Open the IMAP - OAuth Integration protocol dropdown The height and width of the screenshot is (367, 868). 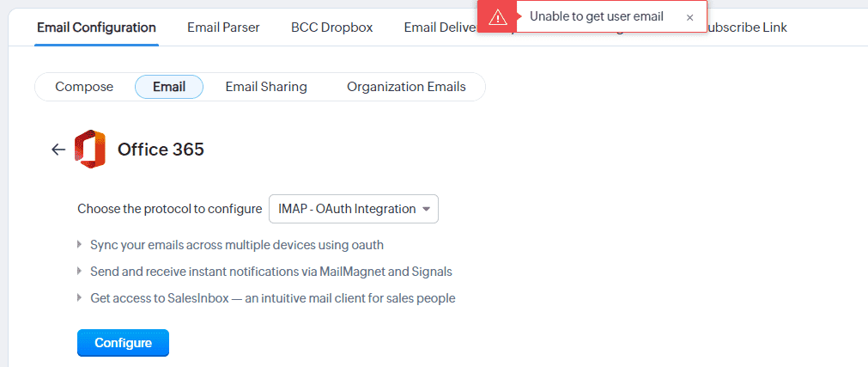tap(354, 209)
